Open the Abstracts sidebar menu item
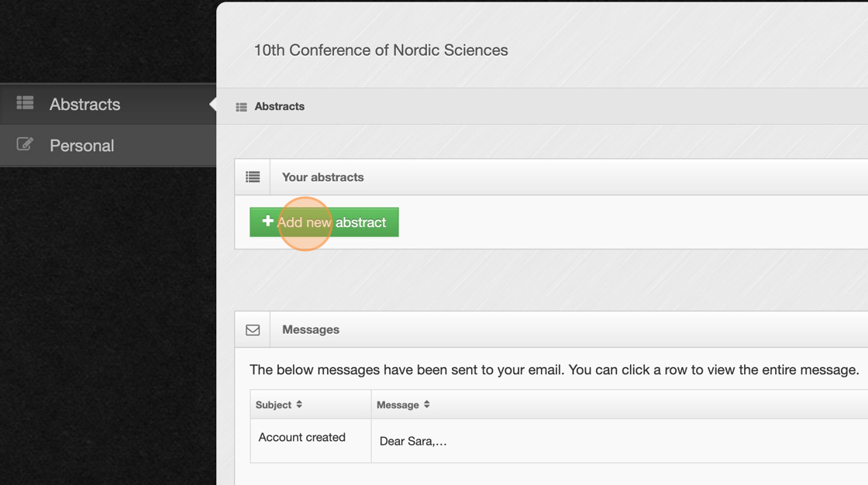 click(x=84, y=105)
